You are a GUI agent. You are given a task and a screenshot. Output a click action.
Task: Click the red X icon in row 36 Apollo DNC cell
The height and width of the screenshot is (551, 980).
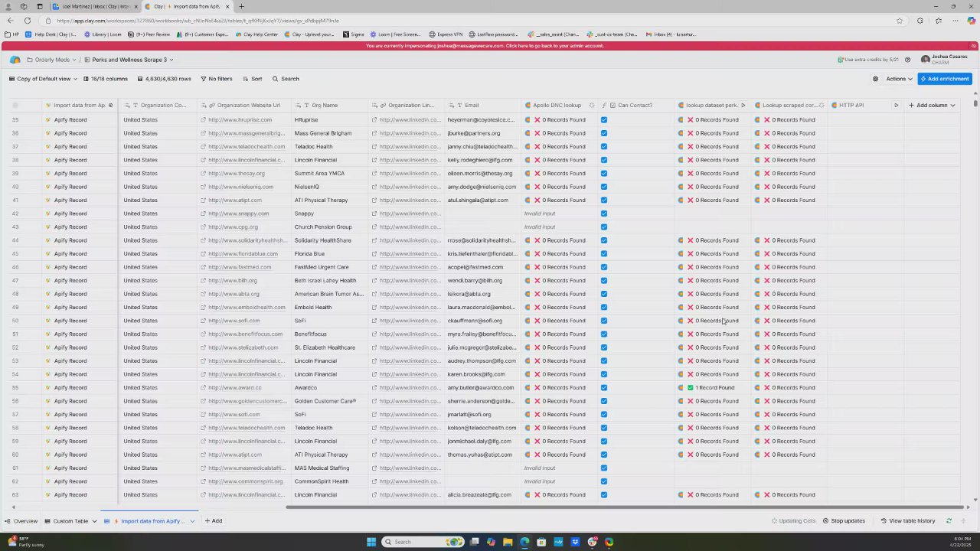click(537, 133)
